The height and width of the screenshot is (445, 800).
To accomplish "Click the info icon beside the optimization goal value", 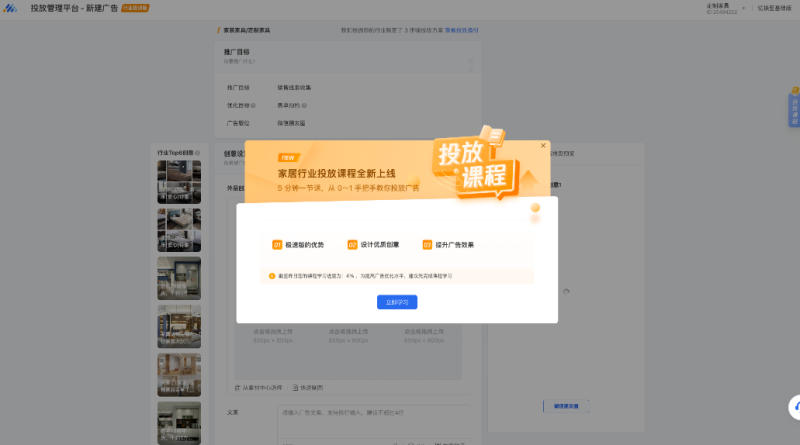I will click(x=304, y=106).
